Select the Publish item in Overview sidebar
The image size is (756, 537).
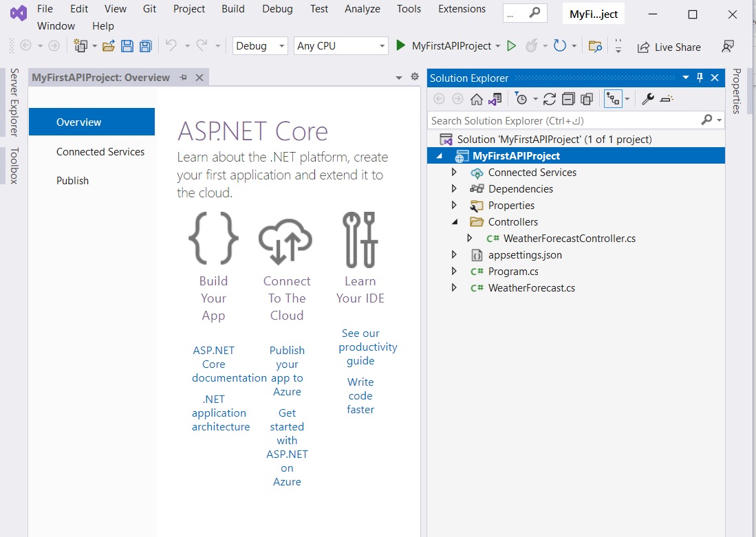click(72, 180)
